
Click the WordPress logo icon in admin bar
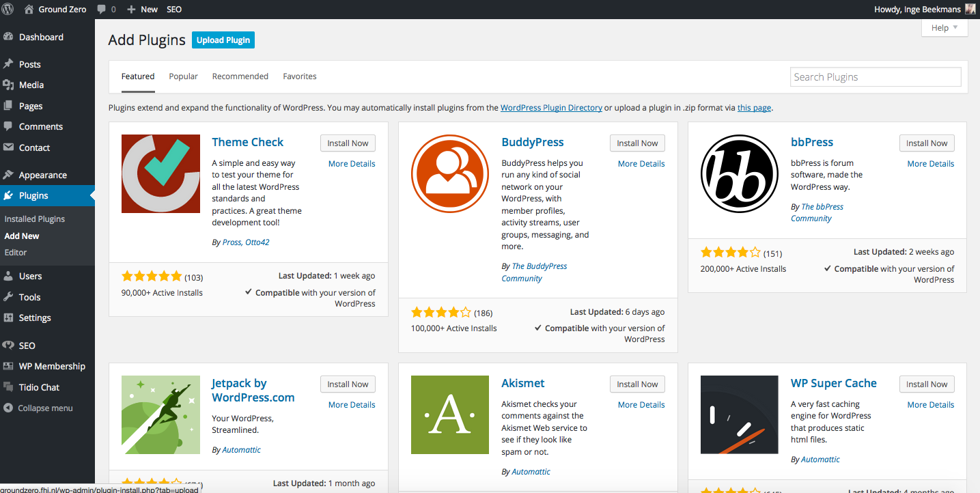7,10
